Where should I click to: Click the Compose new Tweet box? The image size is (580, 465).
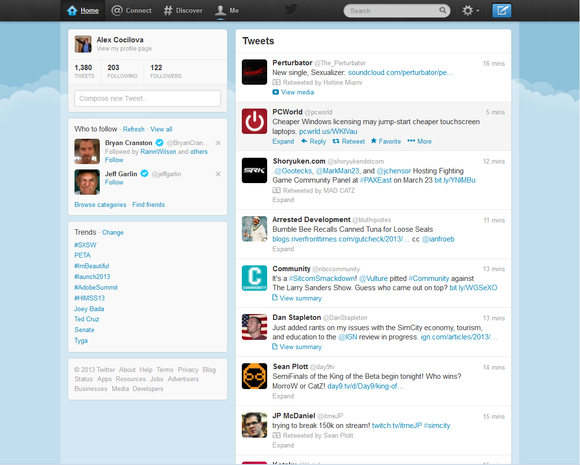148,98
